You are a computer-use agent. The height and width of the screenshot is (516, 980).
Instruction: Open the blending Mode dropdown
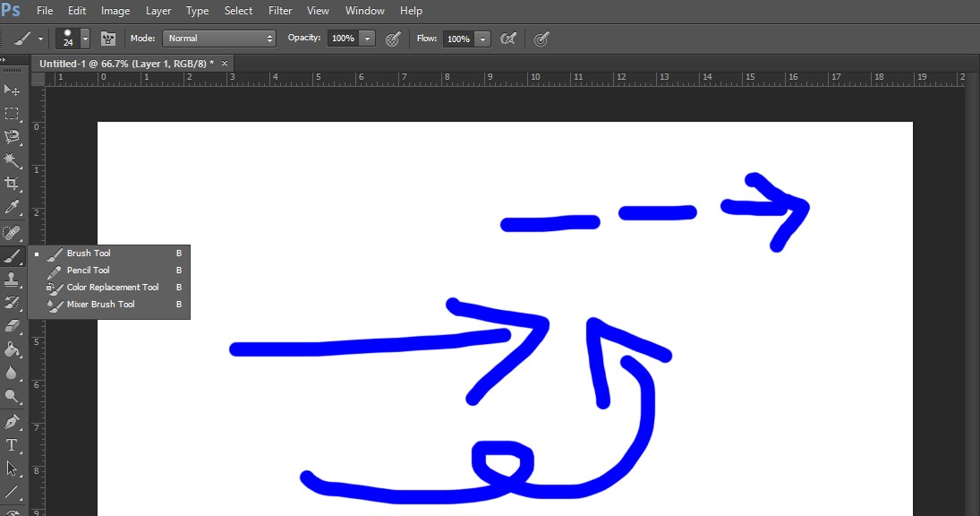pos(219,39)
